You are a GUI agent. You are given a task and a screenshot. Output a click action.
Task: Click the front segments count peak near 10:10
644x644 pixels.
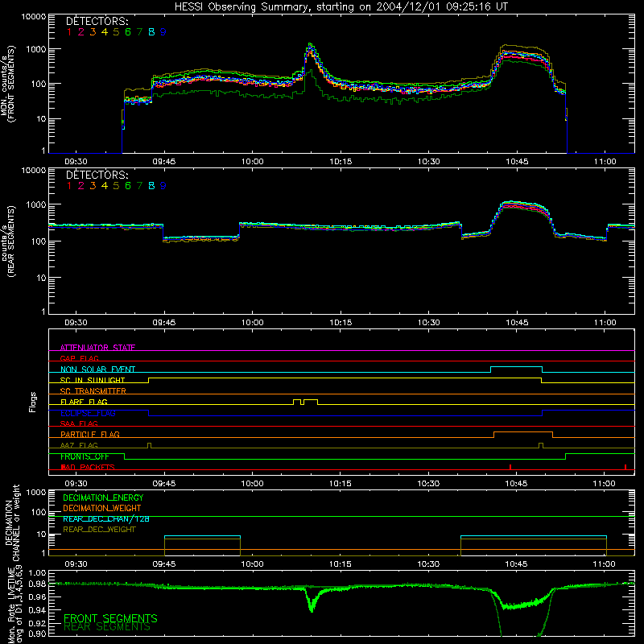pyautogui.click(x=310, y=45)
